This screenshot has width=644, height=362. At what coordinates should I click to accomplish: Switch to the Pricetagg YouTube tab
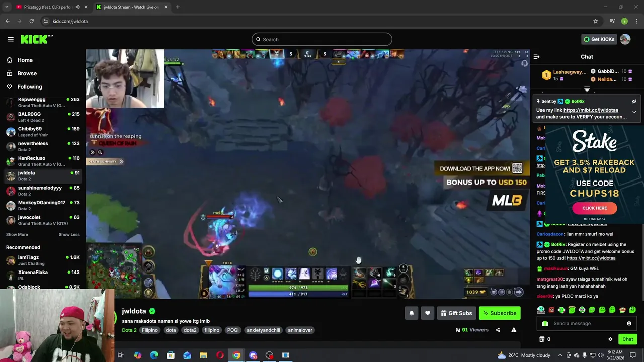pos(48,7)
